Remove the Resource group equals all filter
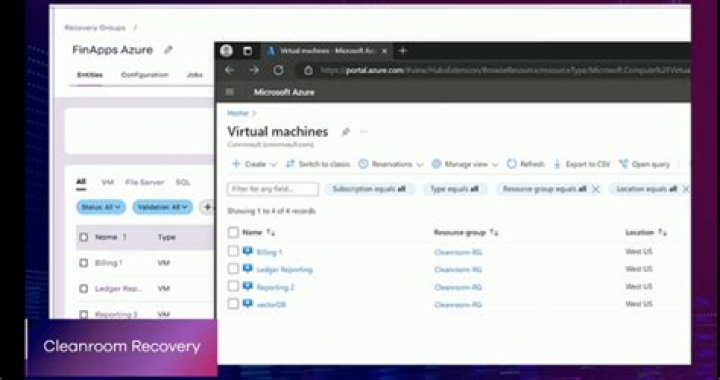Viewport: 720px width, 380px height. point(596,189)
